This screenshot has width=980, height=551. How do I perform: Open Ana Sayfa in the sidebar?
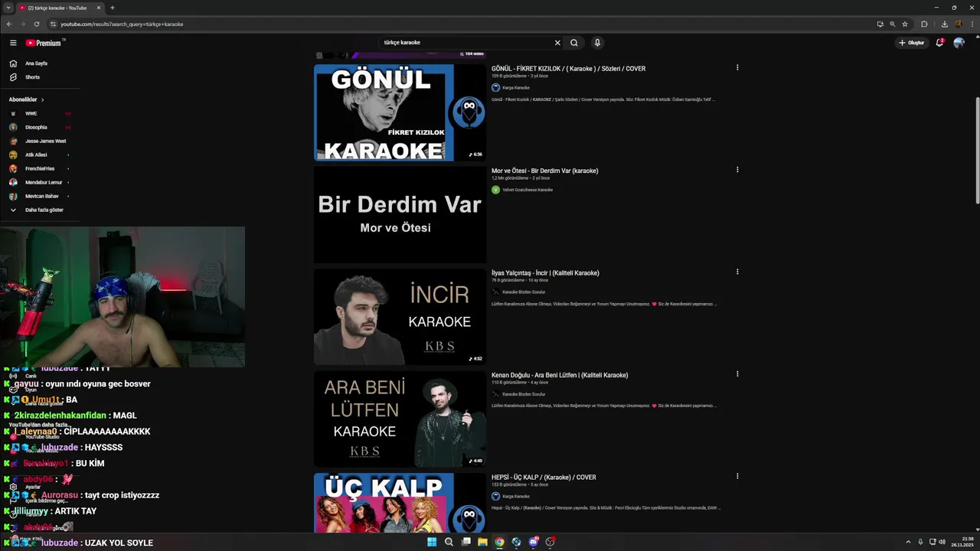pos(36,64)
